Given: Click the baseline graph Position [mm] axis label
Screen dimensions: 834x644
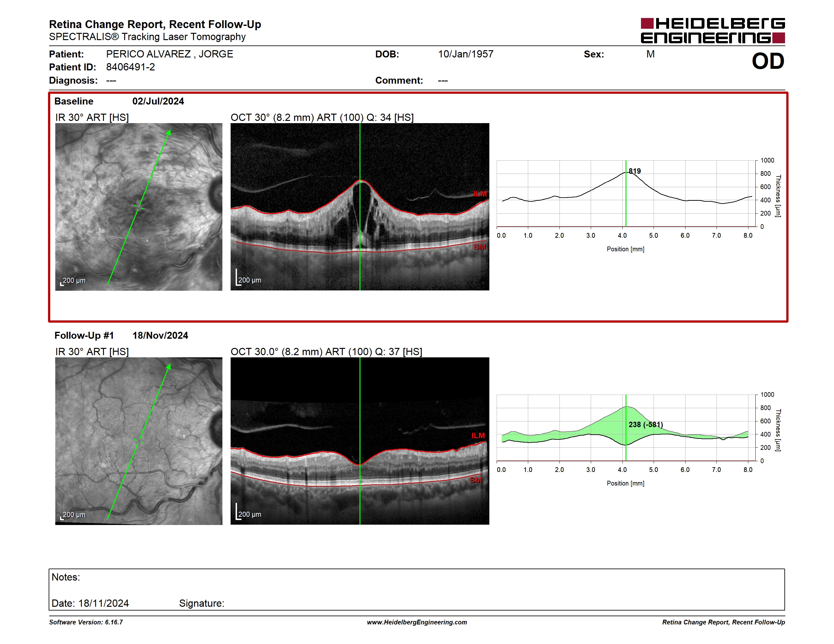Looking at the screenshot, I should [625, 249].
